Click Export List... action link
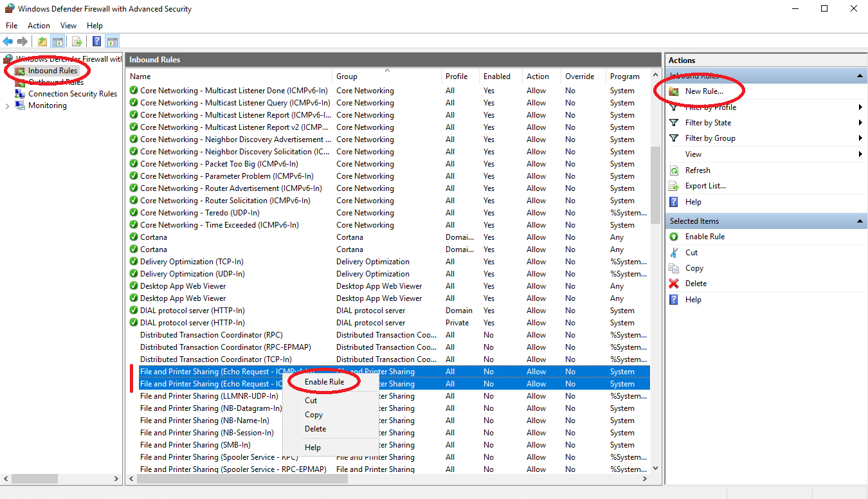The height and width of the screenshot is (499, 868). 705,186
